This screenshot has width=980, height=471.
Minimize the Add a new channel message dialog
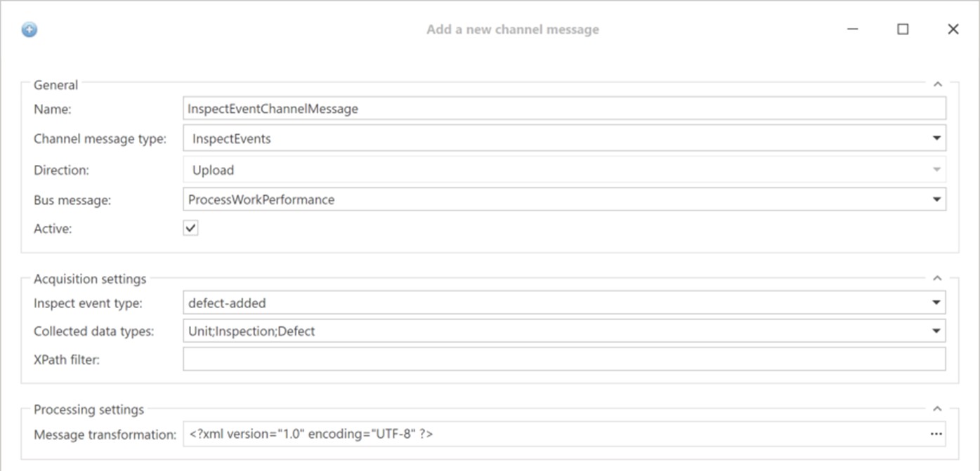coord(852,29)
